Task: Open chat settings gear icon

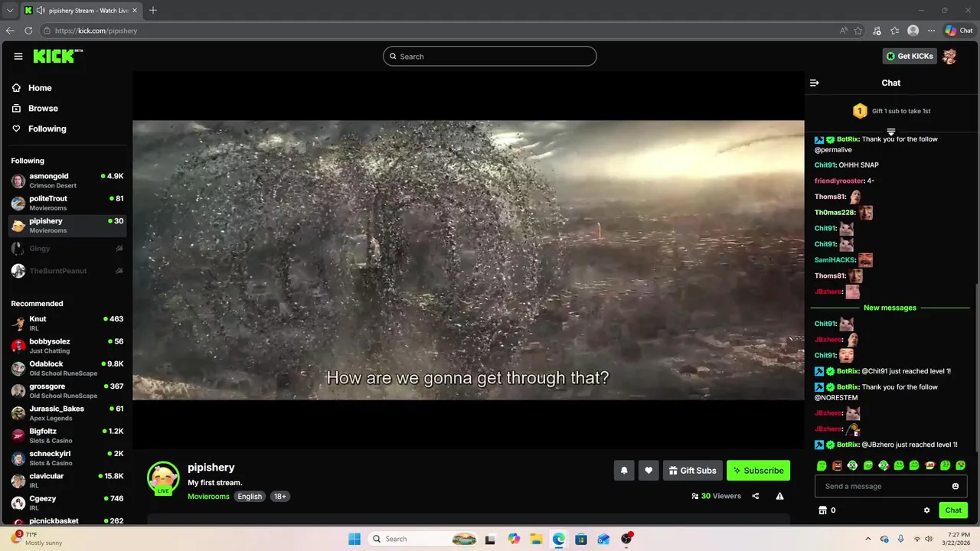Action: (926, 510)
